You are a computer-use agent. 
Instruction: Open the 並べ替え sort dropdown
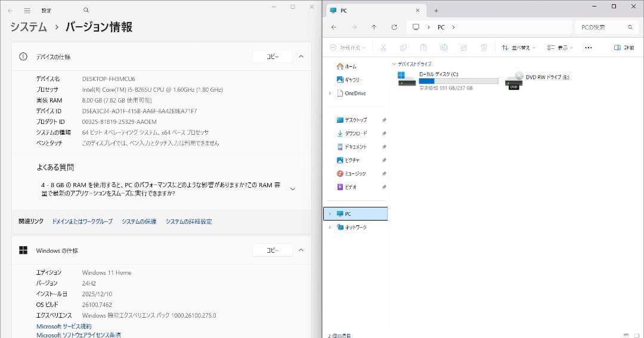click(x=518, y=48)
